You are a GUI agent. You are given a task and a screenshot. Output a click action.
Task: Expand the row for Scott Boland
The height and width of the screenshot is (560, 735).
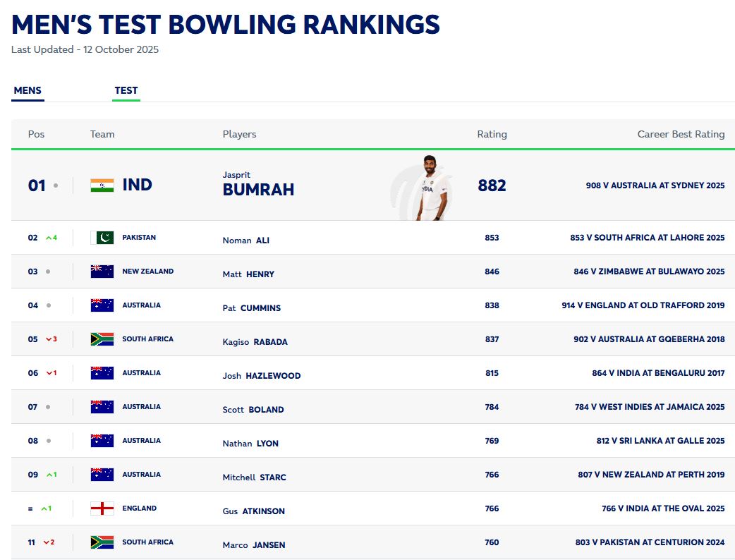367,406
